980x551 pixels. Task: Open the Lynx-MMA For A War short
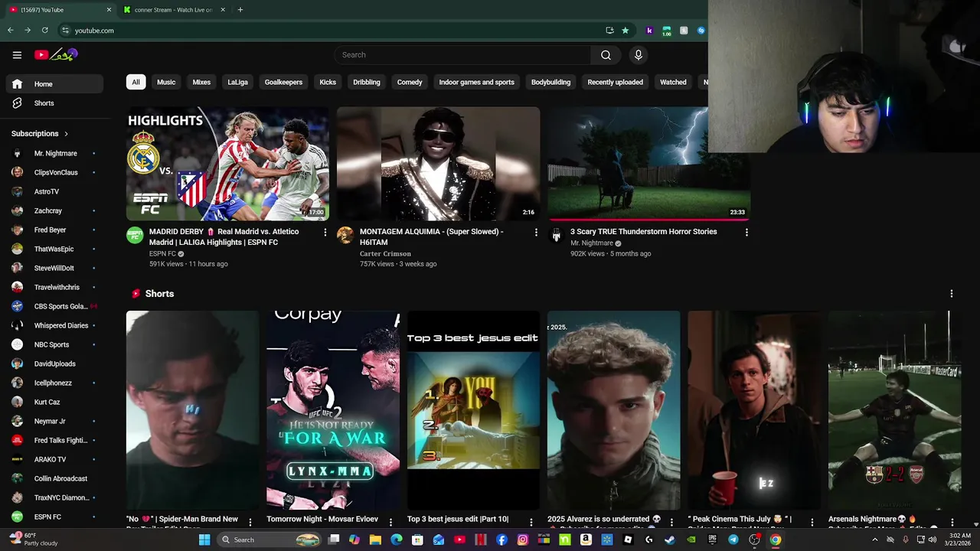click(333, 410)
